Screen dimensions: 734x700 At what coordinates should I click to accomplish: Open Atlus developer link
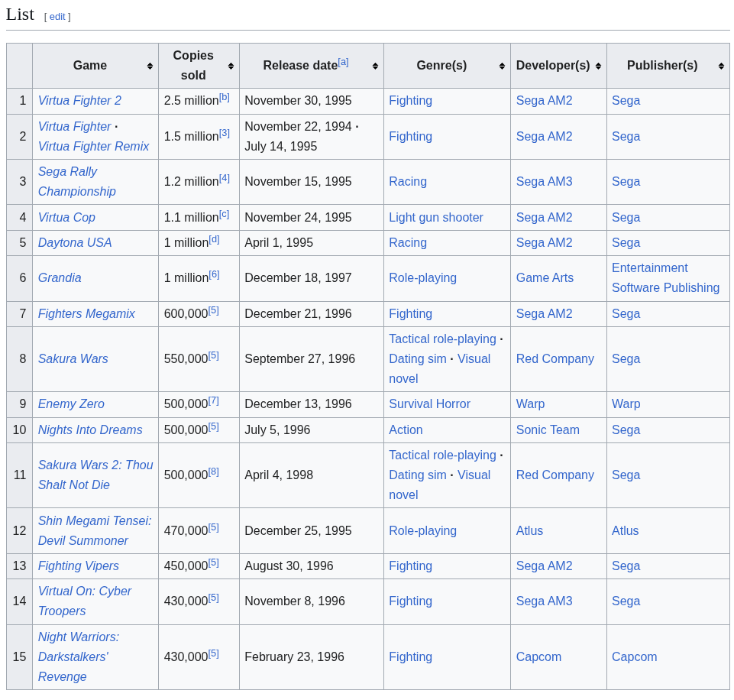coord(529,531)
